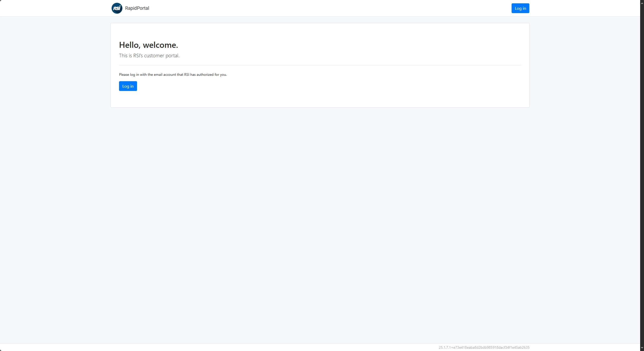Click the scrollbar down arrow
This screenshot has height=351, width=644.
coord(642,348)
